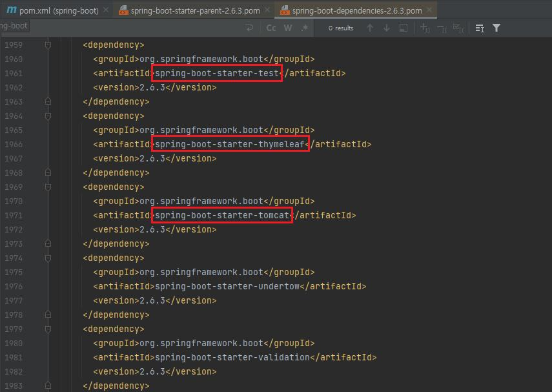Screen dimensions: 552x392
Task: Collapse dependency end marker at line 1963
Action: click(x=48, y=101)
